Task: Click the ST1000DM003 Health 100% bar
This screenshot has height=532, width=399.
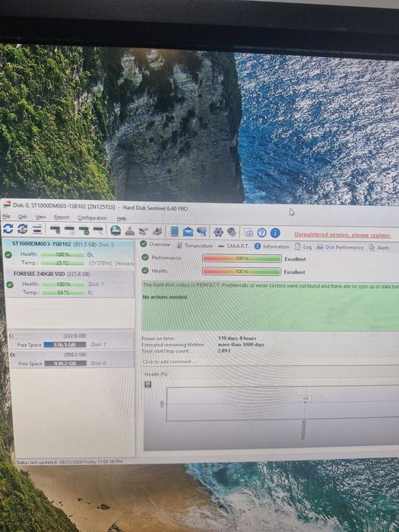Action: click(x=62, y=254)
